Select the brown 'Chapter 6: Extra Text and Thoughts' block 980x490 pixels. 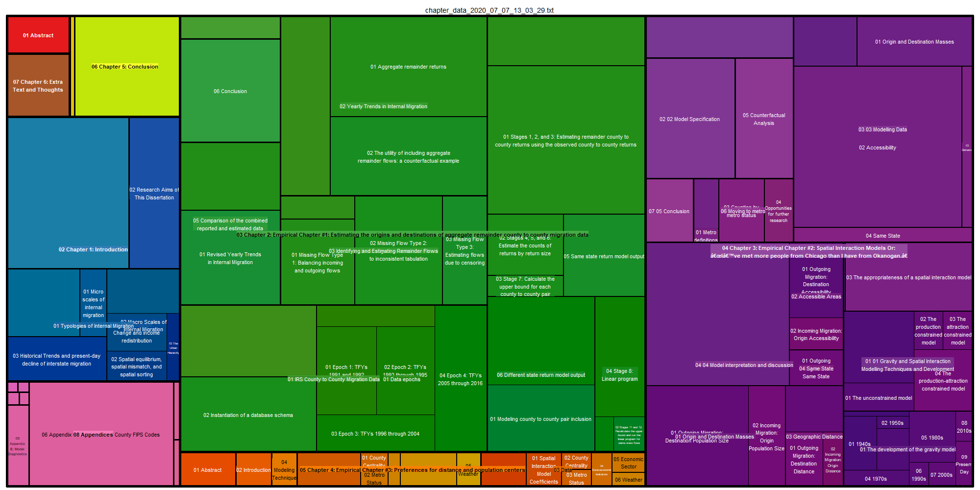(x=38, y=86)
